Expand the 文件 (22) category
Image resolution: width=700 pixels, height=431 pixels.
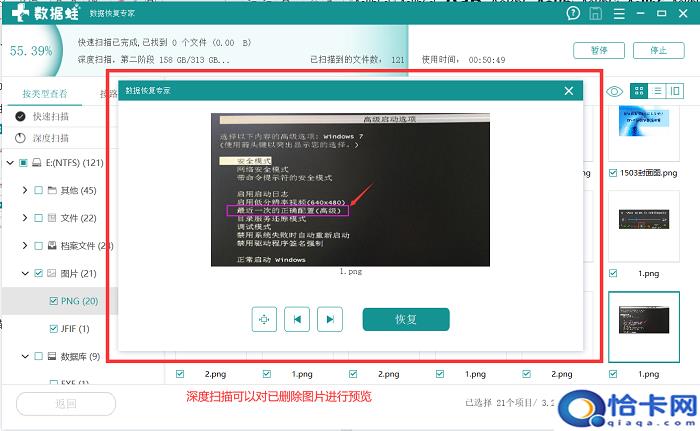24,218
